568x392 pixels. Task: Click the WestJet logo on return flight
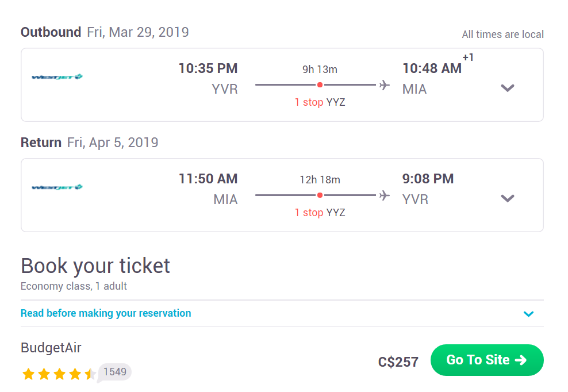tap(57, 187)
